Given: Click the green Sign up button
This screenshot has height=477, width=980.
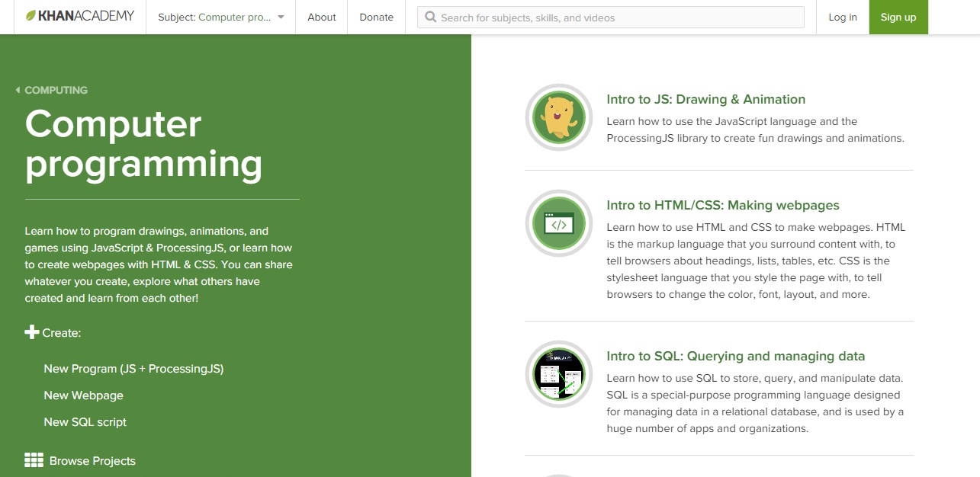Looking at the screenshot, I should coord(898,17).
